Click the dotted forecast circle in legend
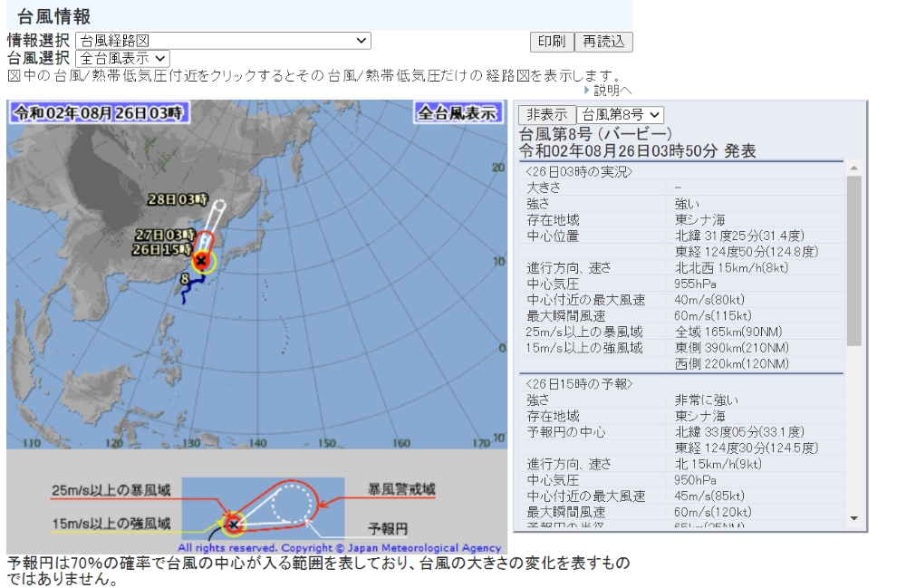906x588 pixels. point(292,504)
